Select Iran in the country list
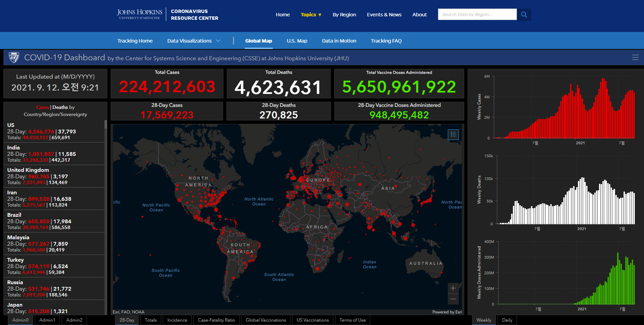 [x=54, y=199]
